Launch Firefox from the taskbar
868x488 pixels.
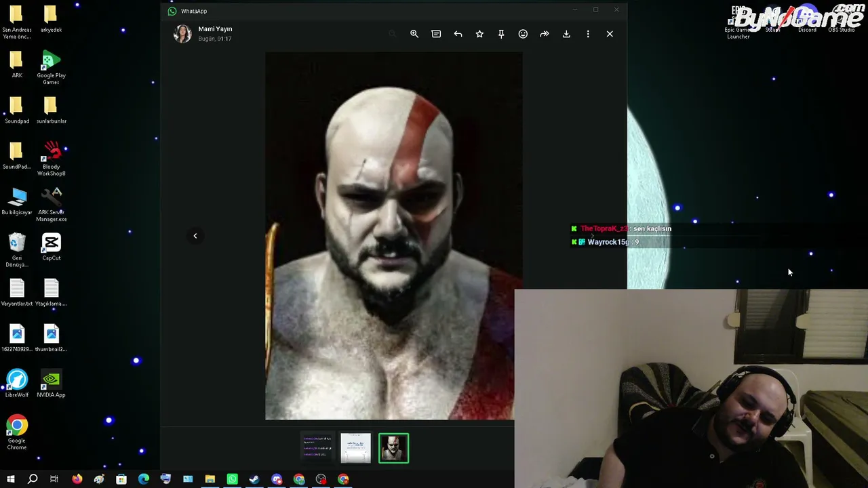(x=77, y=479)
